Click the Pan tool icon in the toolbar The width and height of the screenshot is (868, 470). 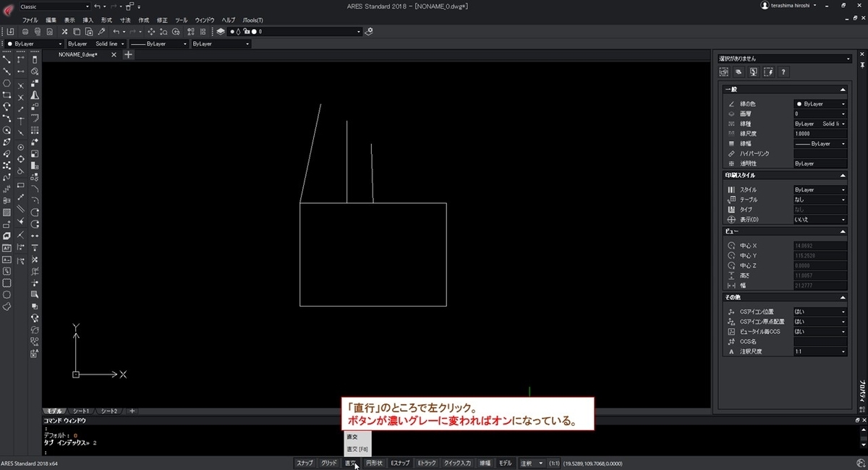(x=151, y=31)
